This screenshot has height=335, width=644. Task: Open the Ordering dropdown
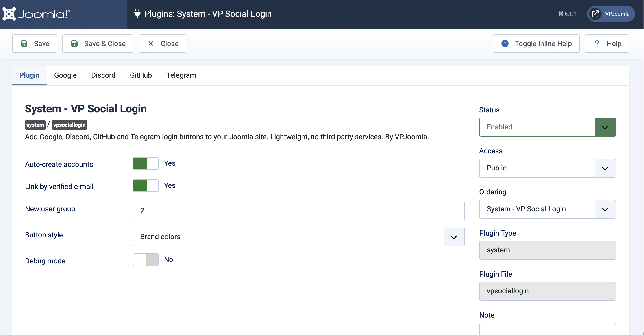point(548,209)
